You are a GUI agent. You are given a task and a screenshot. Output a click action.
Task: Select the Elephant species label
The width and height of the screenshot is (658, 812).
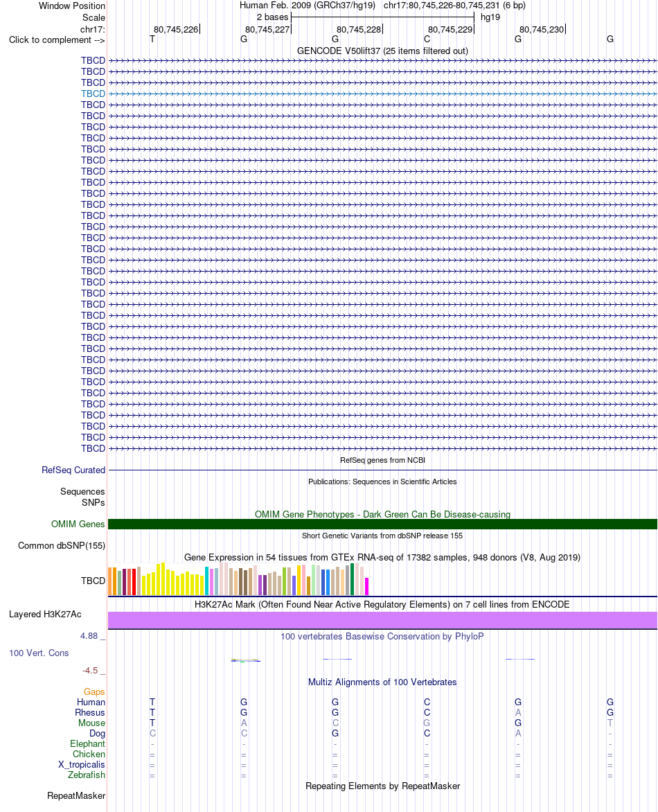tap(87, 743)
